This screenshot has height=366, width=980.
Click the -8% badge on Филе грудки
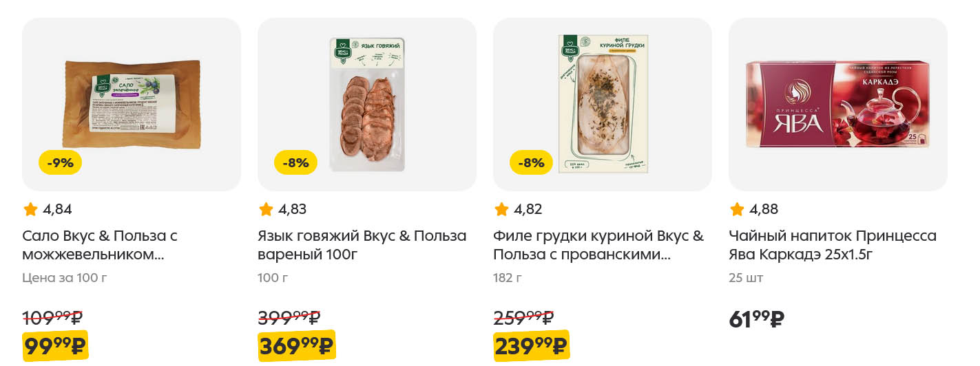[531, 163]
